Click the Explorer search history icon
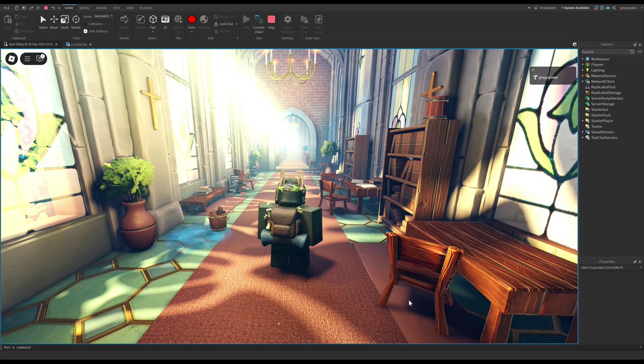 pos(632,51)
